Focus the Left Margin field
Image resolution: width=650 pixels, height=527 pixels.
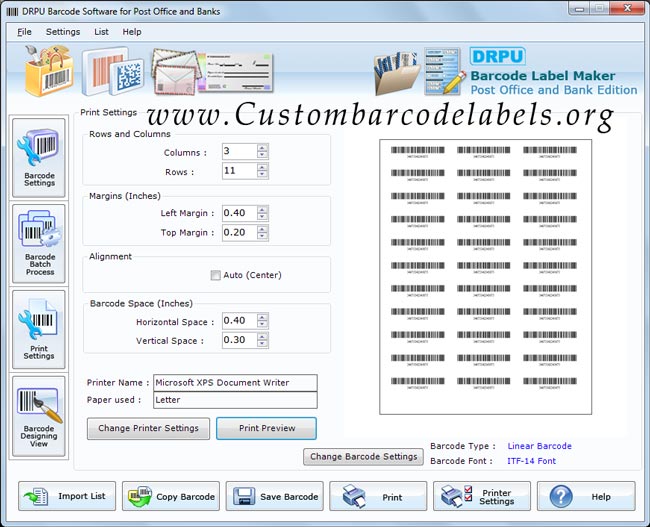click(240, 213)
